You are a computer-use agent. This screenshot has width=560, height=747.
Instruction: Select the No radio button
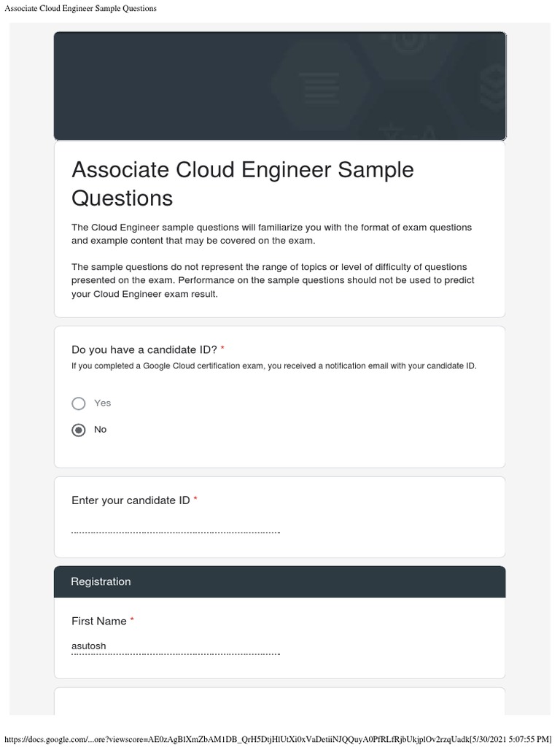point(79,430)
